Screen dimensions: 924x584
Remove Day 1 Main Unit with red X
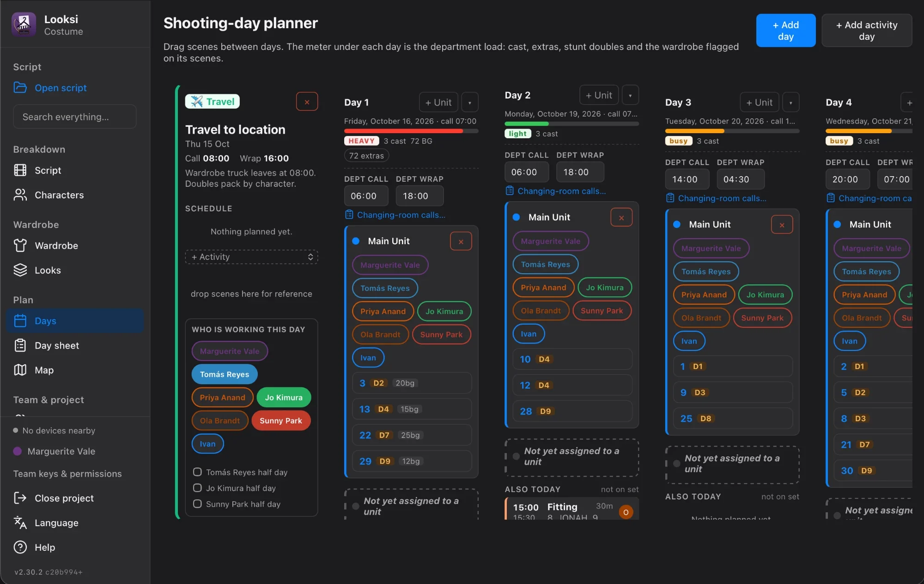pyautogui.click(x=461, y=241)
